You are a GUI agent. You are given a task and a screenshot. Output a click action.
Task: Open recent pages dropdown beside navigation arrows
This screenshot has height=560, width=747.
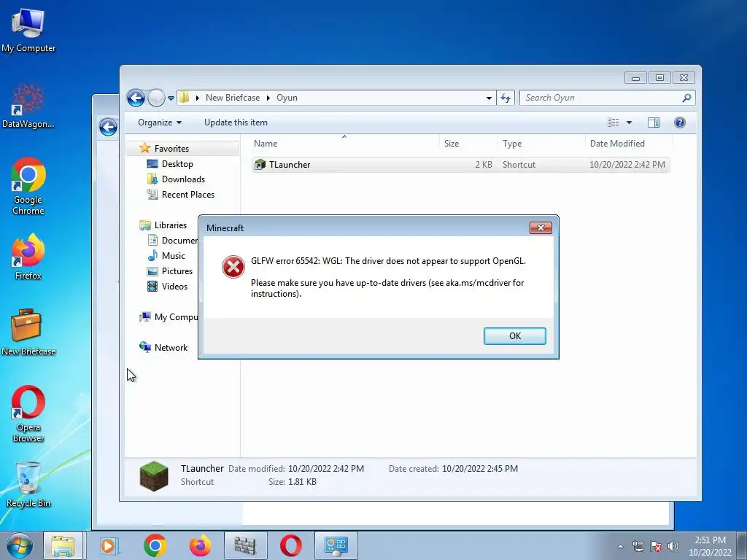coord(171,98)
